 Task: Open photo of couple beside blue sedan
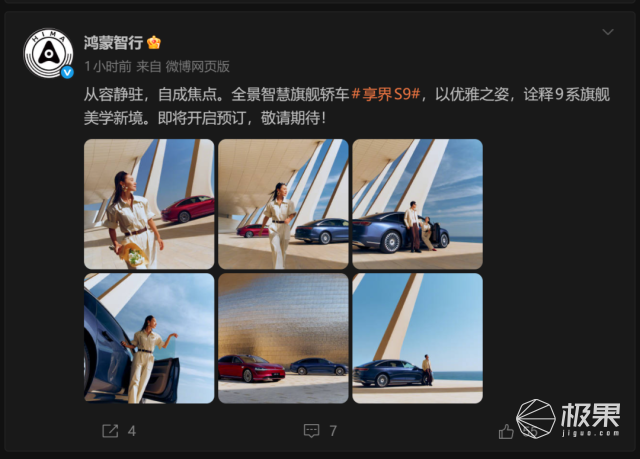point(418,204)
